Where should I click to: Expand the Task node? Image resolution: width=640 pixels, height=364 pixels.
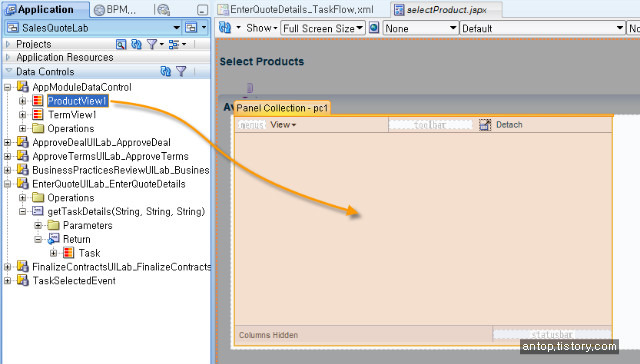pyautogui.click(x=53, y=253)
